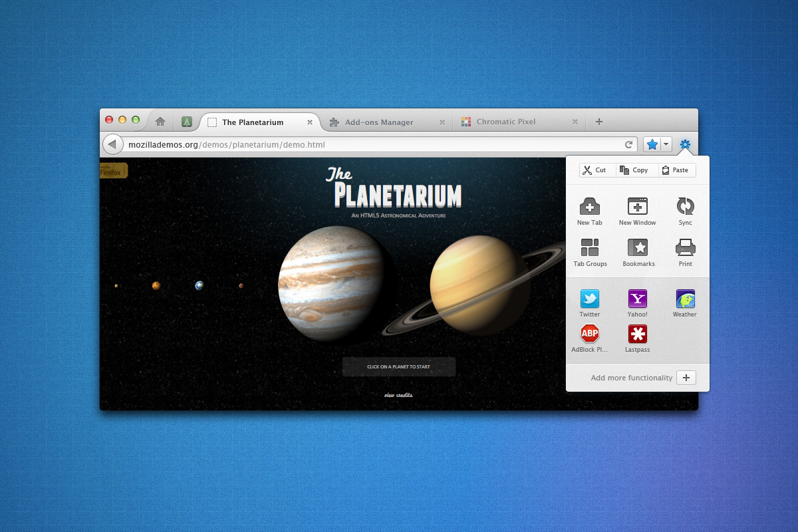Launch the Twitter add-on icon
The image size is (798, 532).
pos(589,299)
